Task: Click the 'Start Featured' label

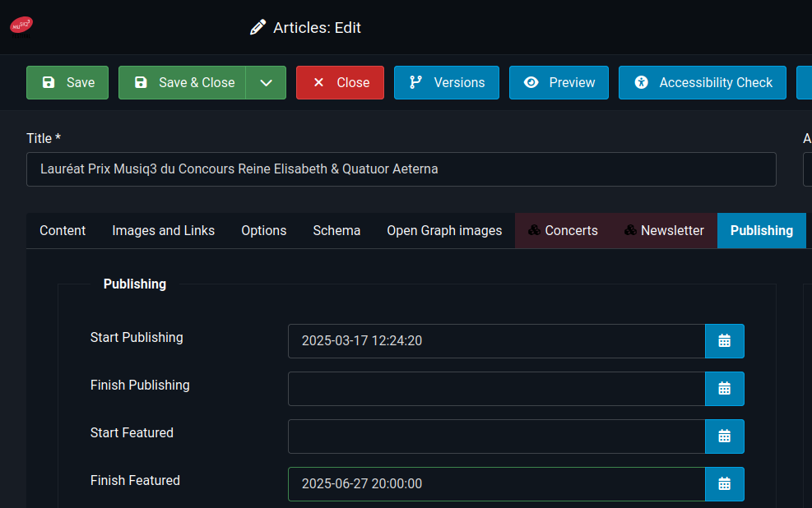Action: (132, 432)
